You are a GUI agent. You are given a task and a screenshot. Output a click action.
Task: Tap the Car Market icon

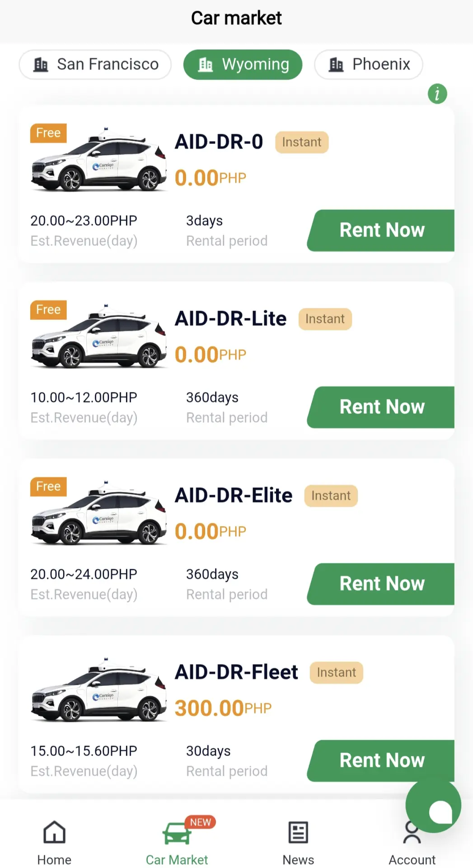(x=177, y=833)
